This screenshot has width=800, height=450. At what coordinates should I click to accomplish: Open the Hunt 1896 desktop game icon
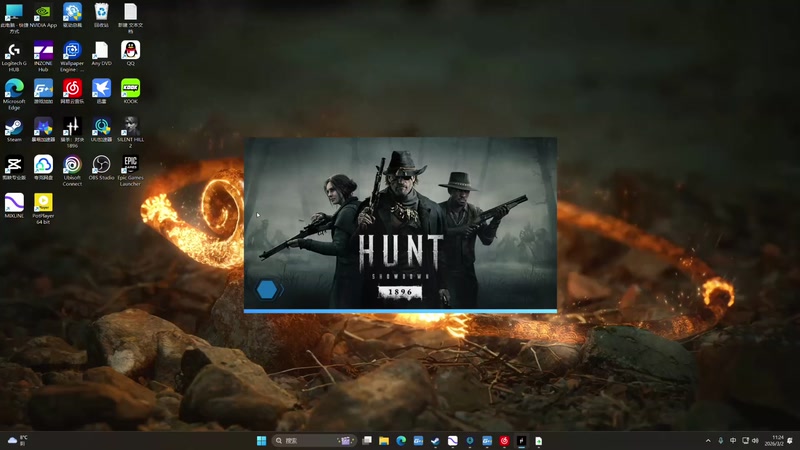pyautogui.click(x=72, y=132)
